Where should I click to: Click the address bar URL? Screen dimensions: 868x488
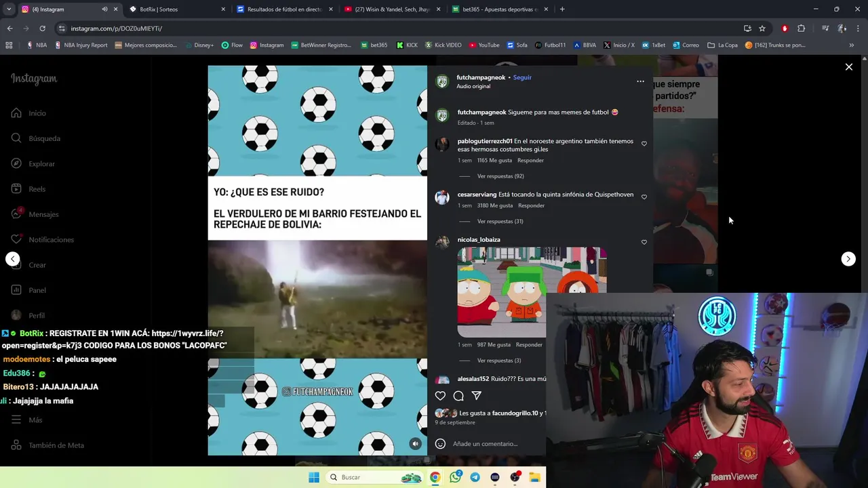pos(116,28)
